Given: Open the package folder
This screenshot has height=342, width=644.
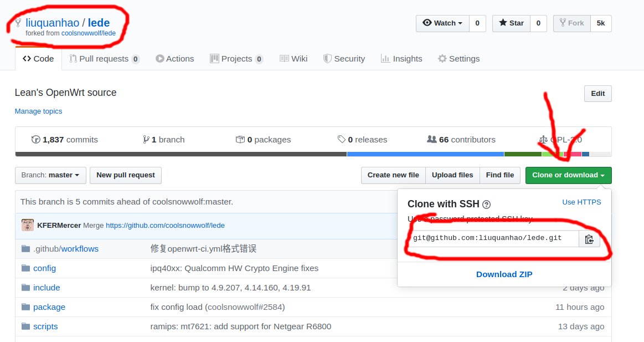Looking at the screenshot, I should pos(49,307).
